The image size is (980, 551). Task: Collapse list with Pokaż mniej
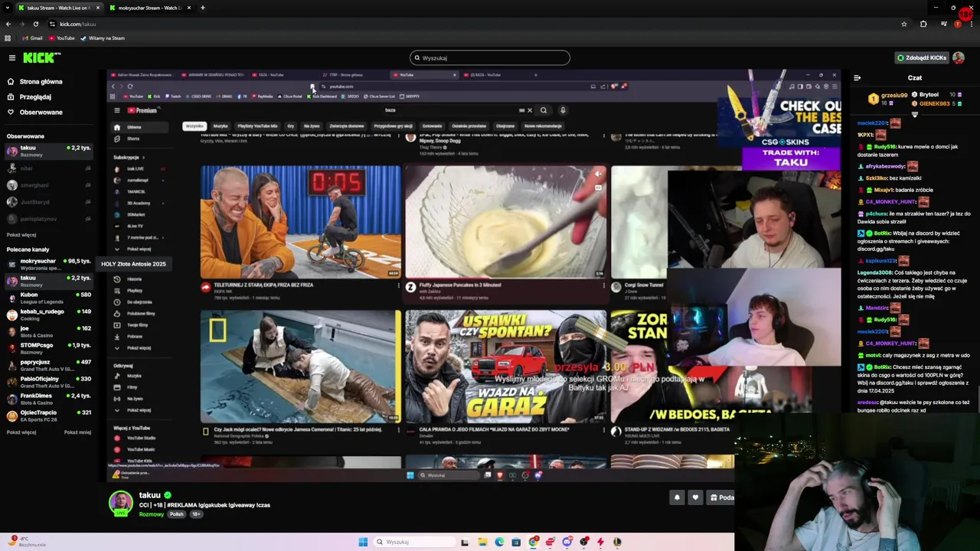77,432
